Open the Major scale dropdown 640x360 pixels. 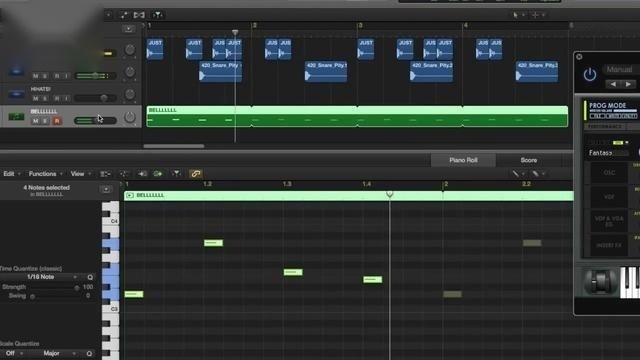tap(53, 353)
